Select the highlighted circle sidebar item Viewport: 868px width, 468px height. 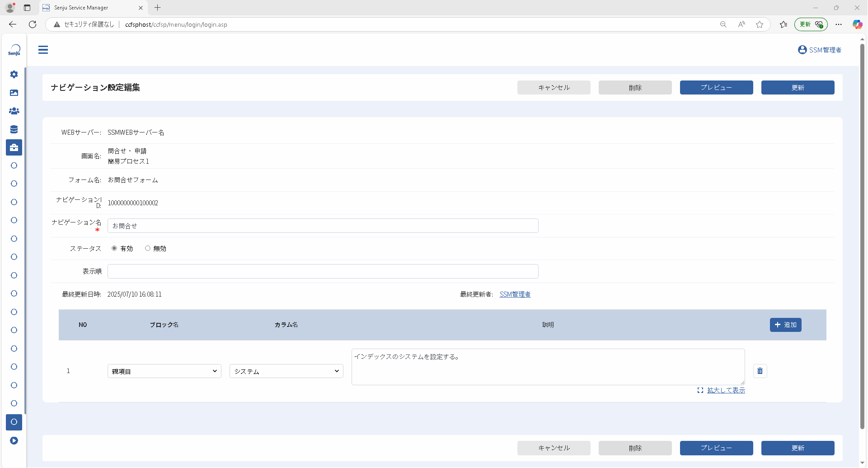pyautogui.click(x=14, y=422)
